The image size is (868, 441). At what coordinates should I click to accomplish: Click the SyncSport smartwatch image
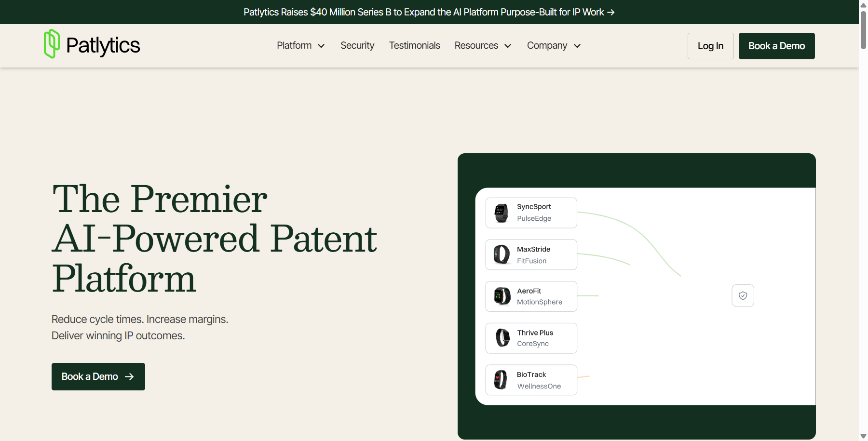pyautogui.click(x=502, y=213)
